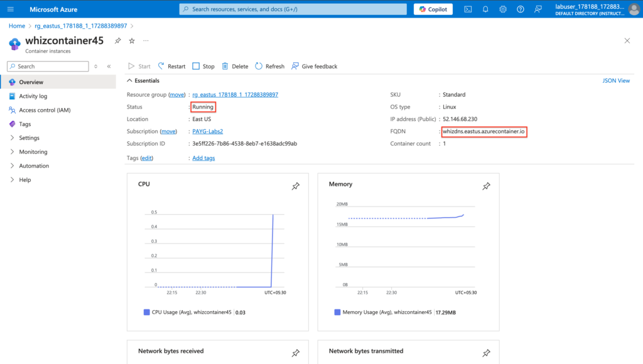Open Cloud Shell from top bar
643x364 pixels.
[468, 9]
